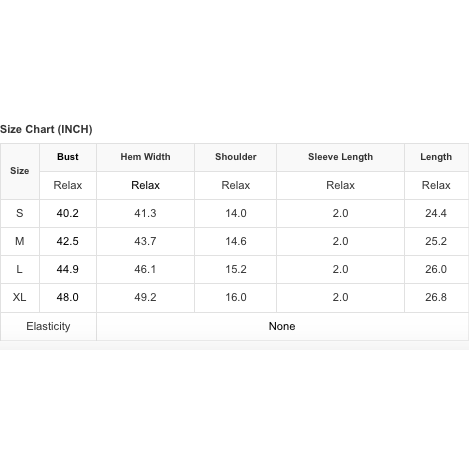This screenshot has height=469, width=469.
Task: Click length value 24.4 for size S
Action: pos(436,213)
